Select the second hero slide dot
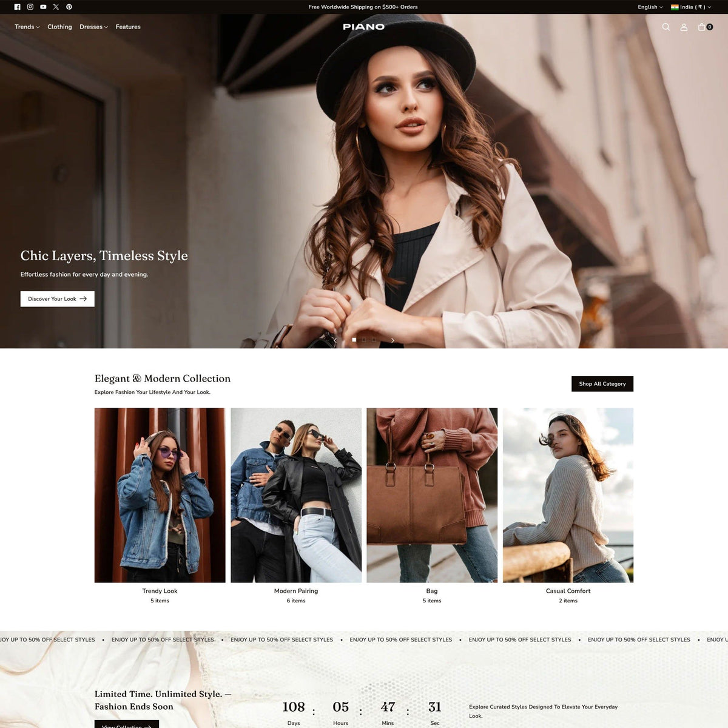Viewport: 728px width, 728px height. click(364, 340)
